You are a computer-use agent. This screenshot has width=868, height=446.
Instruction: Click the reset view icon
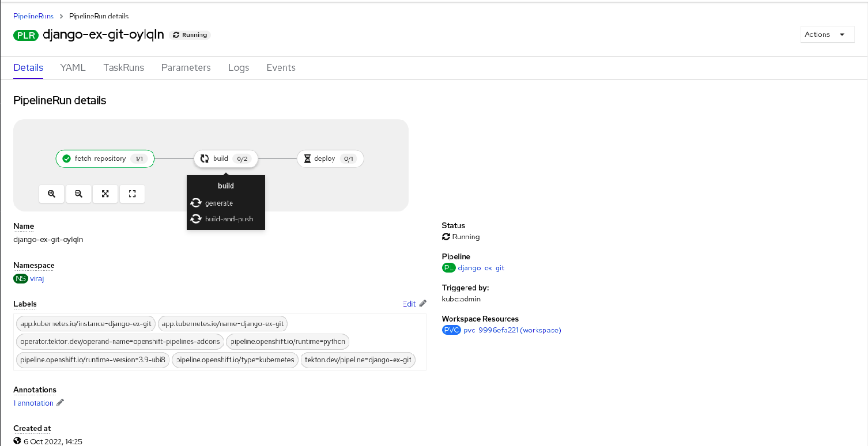click(132, 194)
